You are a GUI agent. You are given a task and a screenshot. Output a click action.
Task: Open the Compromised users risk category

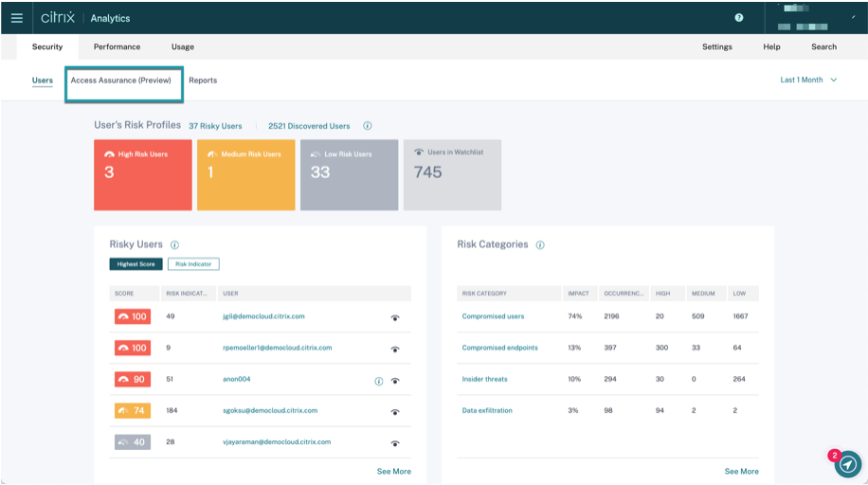493,316
